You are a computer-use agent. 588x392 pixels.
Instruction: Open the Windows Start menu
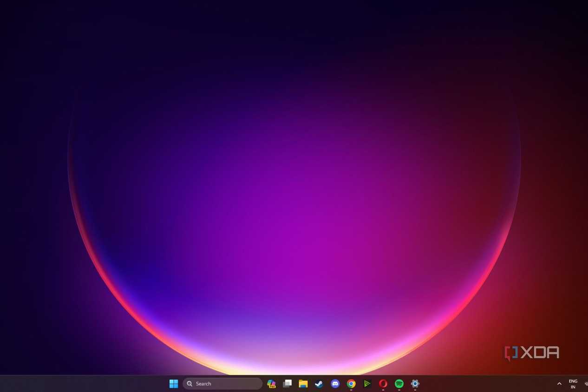click(x=174, y=384)
